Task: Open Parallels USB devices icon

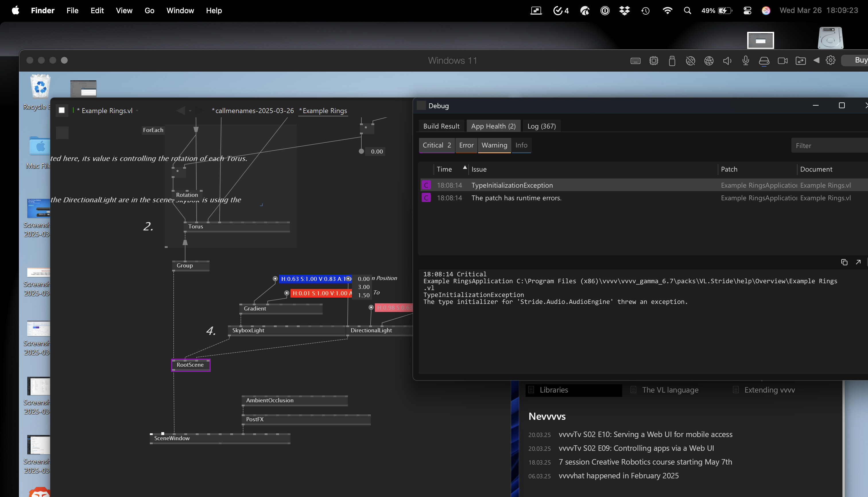Action: pyautogui.click(x=672, y=61)
